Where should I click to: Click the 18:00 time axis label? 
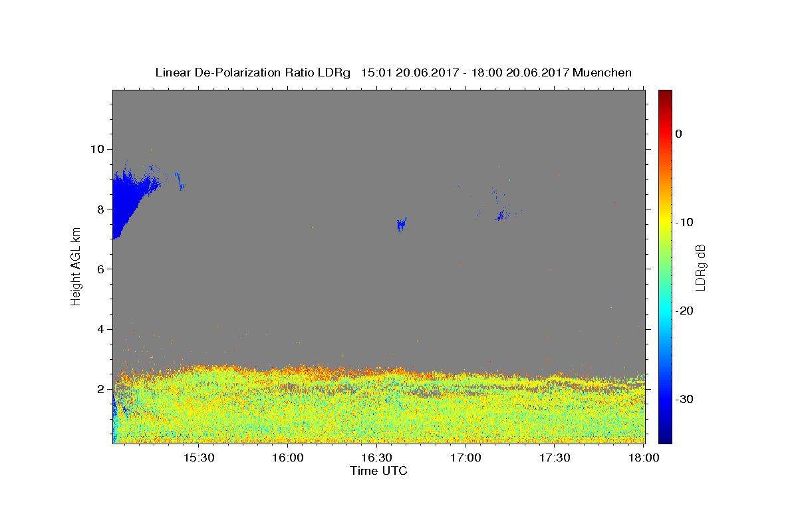pos(644,458)
